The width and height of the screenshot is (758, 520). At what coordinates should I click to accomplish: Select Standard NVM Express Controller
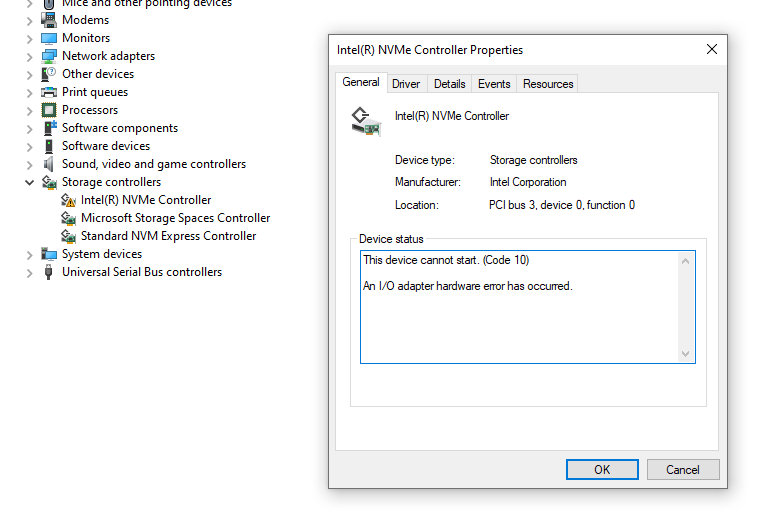168,236
